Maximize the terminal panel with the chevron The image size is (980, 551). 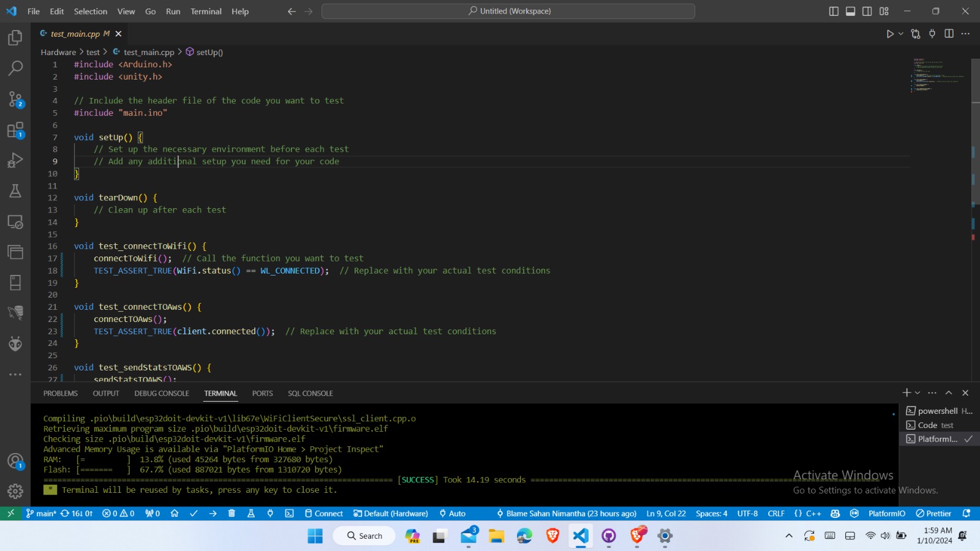949,392
